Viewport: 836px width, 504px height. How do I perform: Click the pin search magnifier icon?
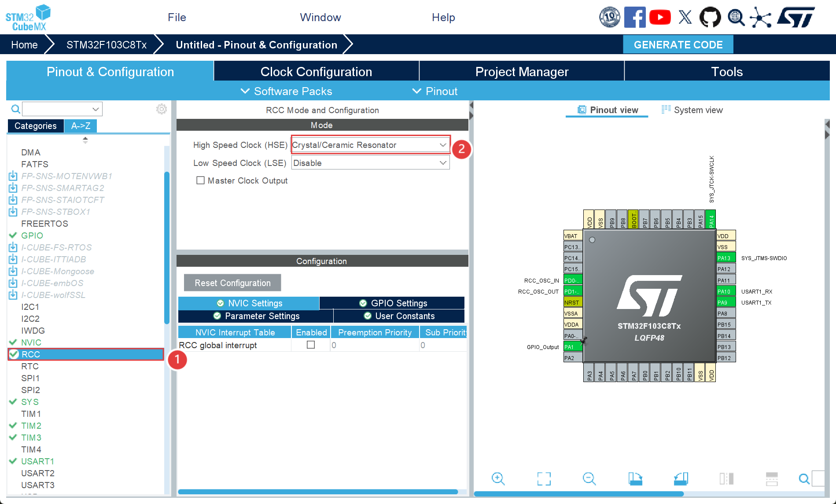coord(804,478)
